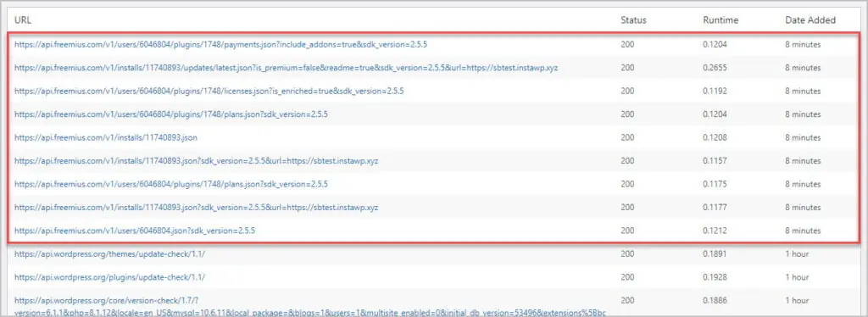
Task: Open the users/6046804.json?sdk_version link
Action: [135, 231]
